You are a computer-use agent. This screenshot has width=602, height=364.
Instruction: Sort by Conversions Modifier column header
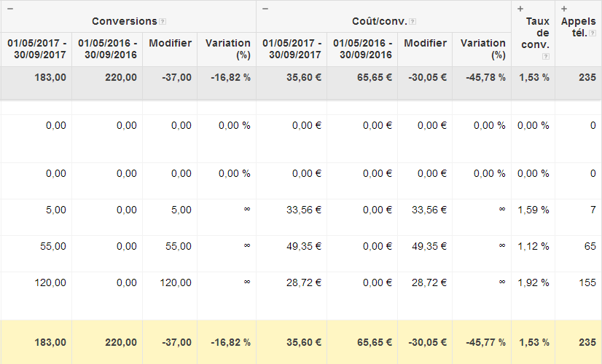tap(170, 43)
